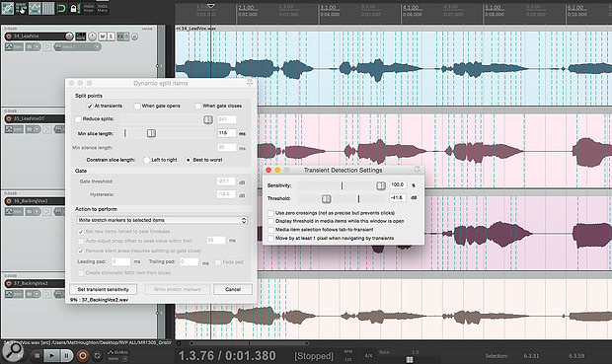Click the Cancel button in Dynamic split

(x=233, y=289)
